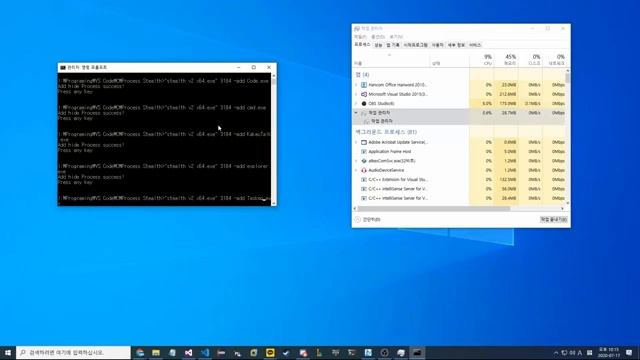640x360 pixels.
Task: Open OBS Studio icon on the taskbar
Action: (384, 353)
